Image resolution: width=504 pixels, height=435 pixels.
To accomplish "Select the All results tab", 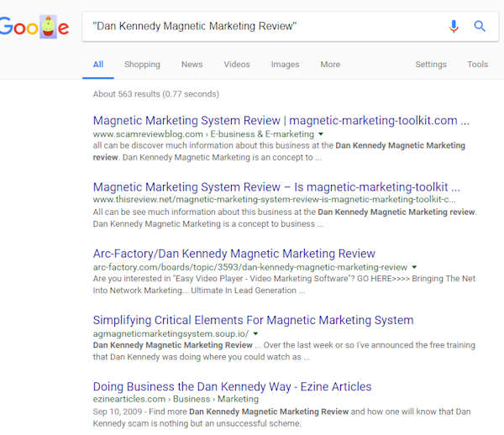I will pyautogui.click(x=98, y=65).
